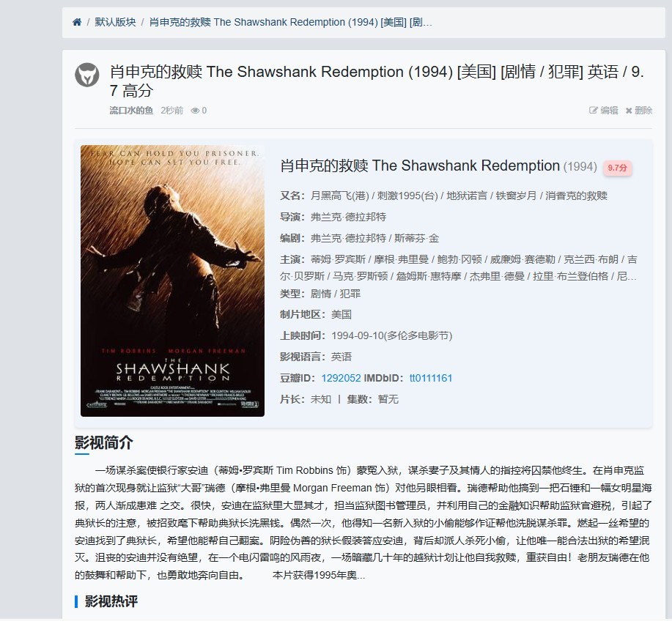Open author 流口水的鱼 profile
This screenshot has width=672, height=635.
click(131, 111)
